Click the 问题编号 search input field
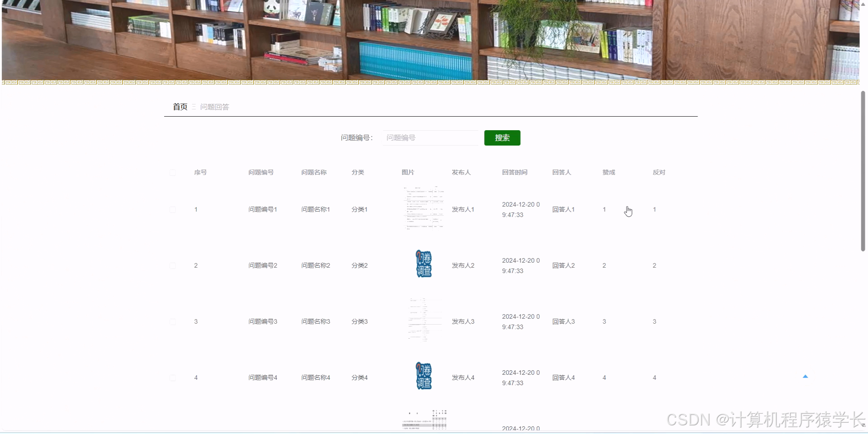The height and width of the screenshot is (434, 868). click(429, 137)
